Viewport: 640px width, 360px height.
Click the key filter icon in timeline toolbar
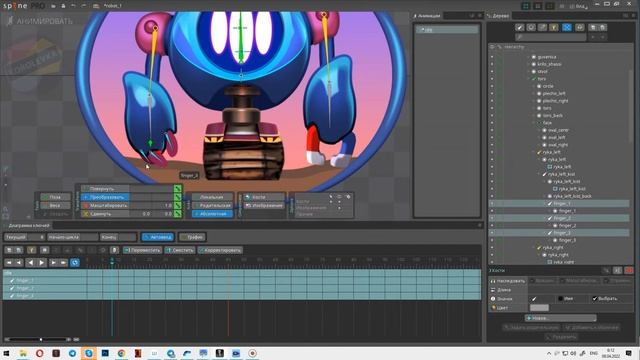click(x=31, y=250)
